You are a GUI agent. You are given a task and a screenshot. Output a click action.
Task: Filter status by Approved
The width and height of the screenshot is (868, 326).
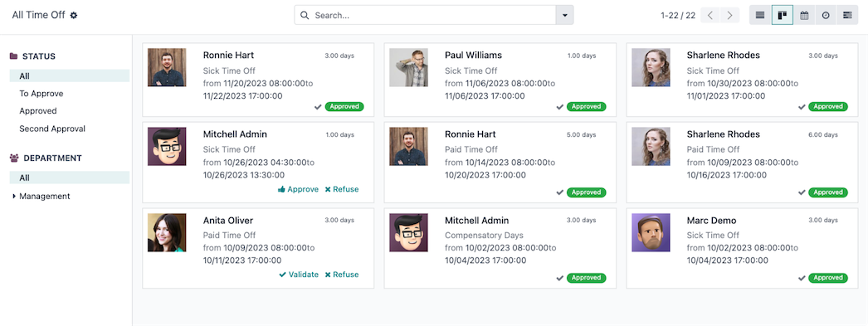coord(38,110)
